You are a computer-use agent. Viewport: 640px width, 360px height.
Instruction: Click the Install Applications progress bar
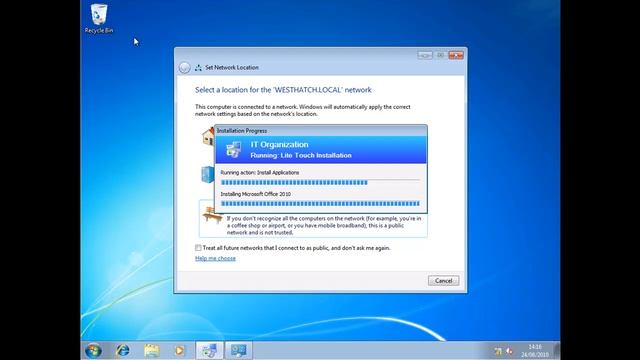tap(320, 183)
